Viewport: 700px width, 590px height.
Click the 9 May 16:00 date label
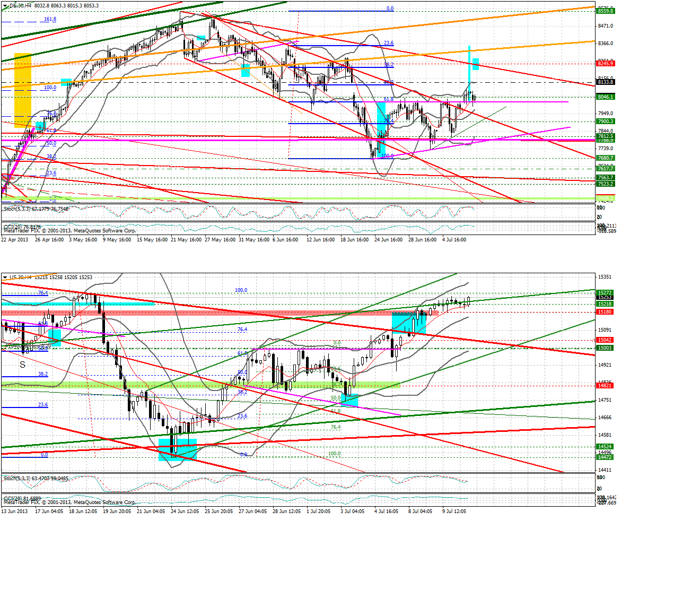117,239
